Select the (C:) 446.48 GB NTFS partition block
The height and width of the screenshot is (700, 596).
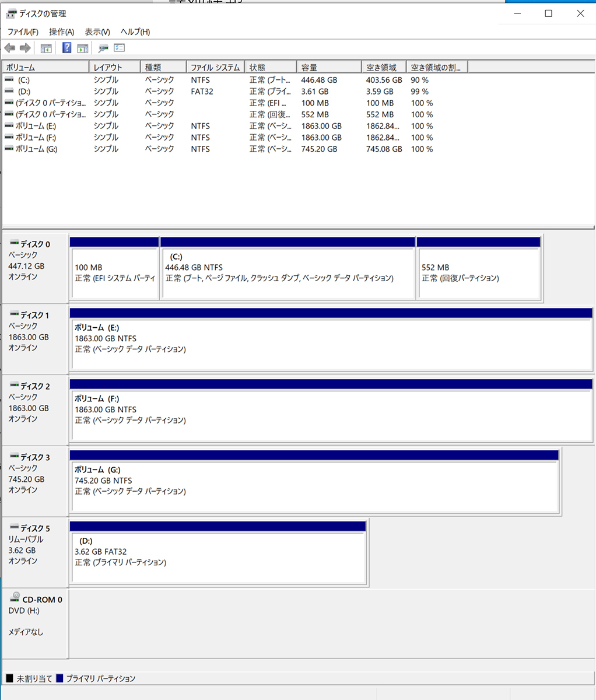tap(288, 268)
